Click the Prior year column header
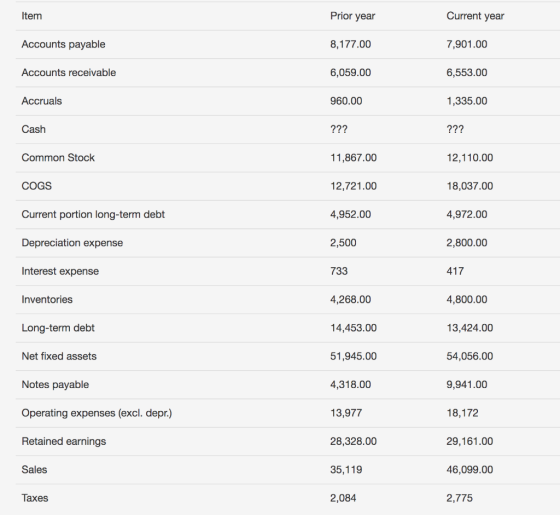This screenshot has height=515, width=560. [x=352, y=16]
